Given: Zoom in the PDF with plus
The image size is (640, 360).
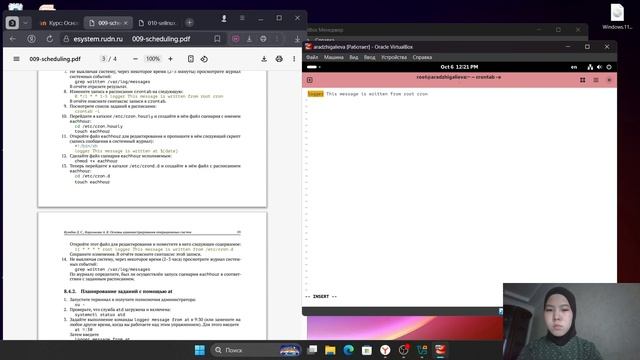Looking at the screenshot, I should click(x=170, y=59).
